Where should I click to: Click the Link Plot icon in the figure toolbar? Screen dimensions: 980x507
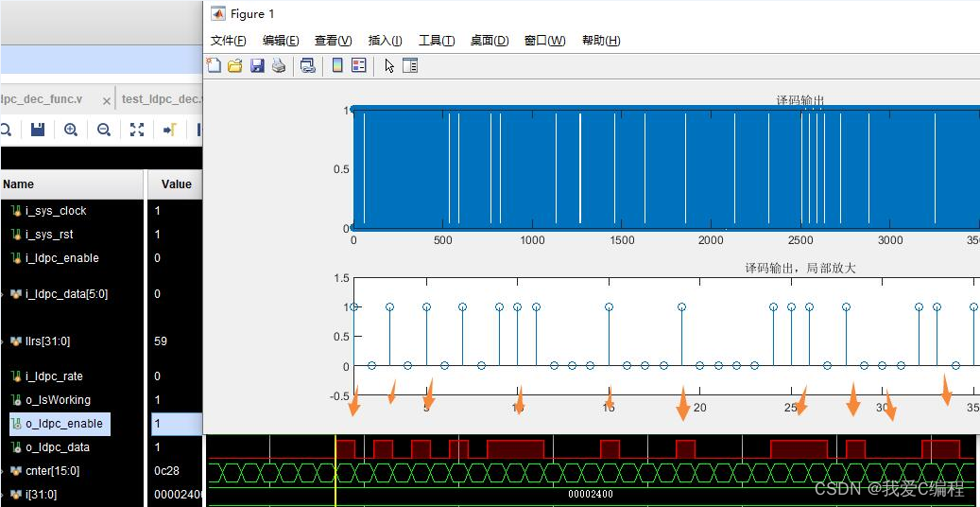click(308, 66)
